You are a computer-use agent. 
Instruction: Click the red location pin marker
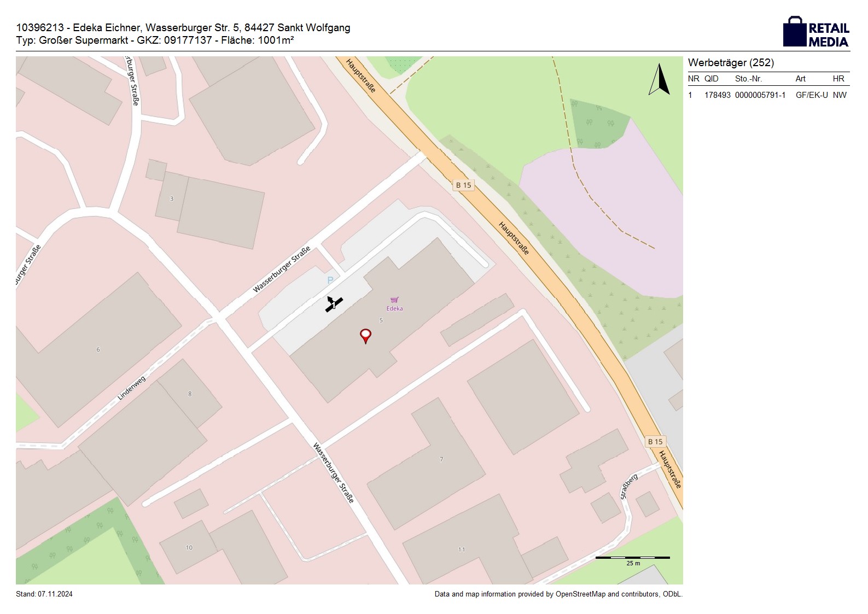tap(365, 335)
